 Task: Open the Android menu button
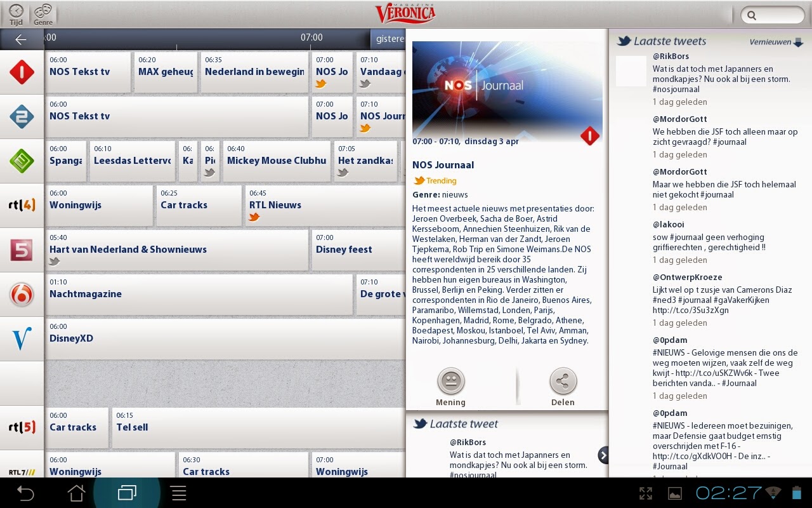click(179, 493)
